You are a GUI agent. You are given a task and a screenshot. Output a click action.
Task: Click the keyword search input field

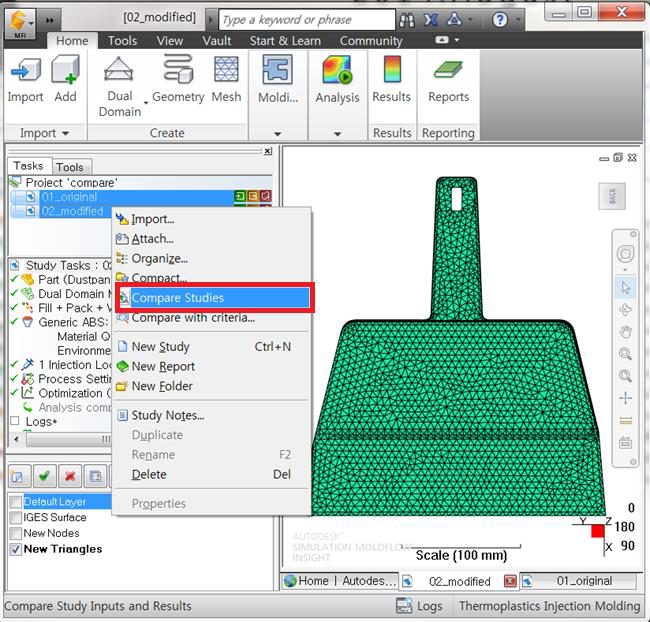(x=306, y=19)
